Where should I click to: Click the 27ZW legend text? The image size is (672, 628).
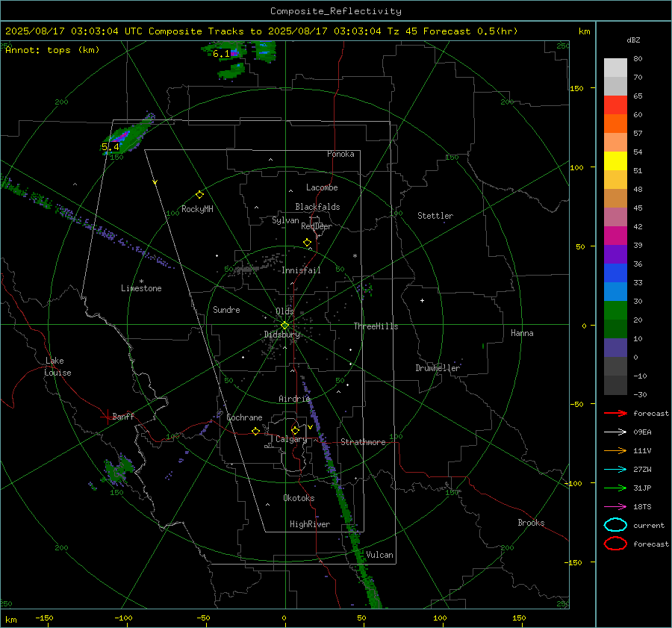(x=642, y=470)
